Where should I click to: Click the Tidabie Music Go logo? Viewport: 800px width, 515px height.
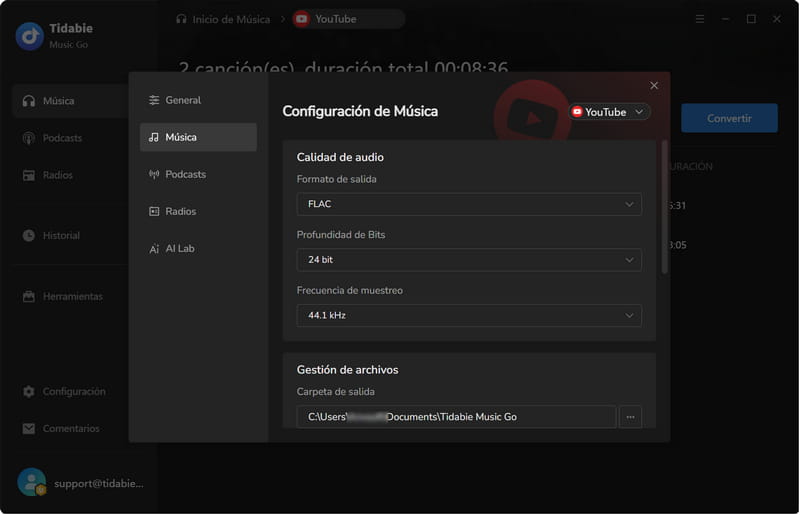[x=30, y=36]
